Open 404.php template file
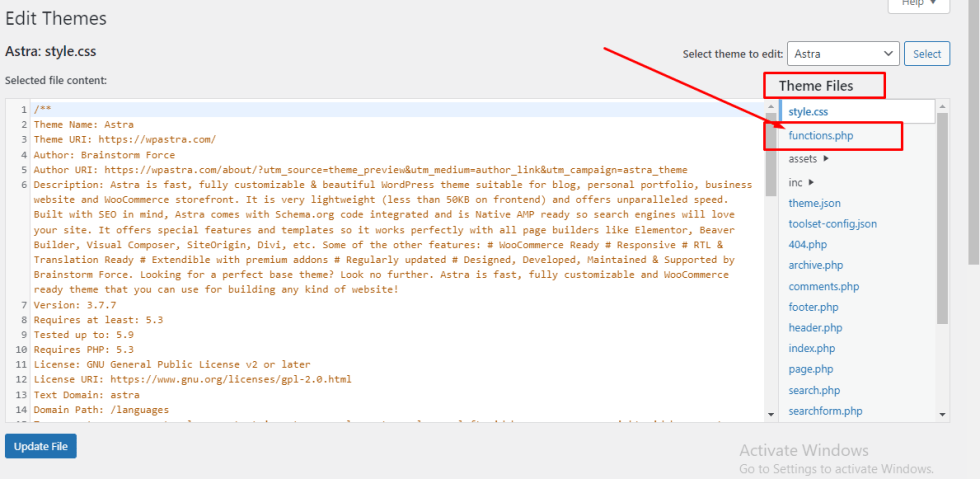980x479 pixels. click(x=808, y=245)
